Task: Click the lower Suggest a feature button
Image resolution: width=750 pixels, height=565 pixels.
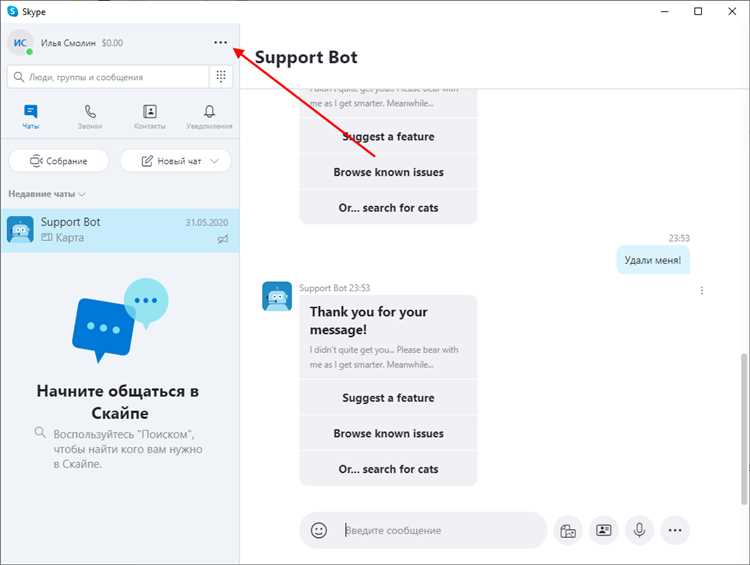Action: (388, 398)
